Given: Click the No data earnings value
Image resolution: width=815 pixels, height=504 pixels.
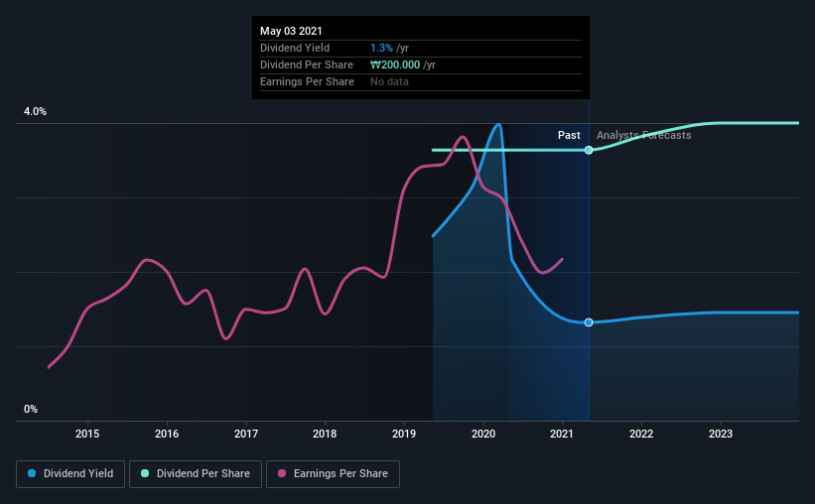Looking at the screenshot, I should (389, 81).
